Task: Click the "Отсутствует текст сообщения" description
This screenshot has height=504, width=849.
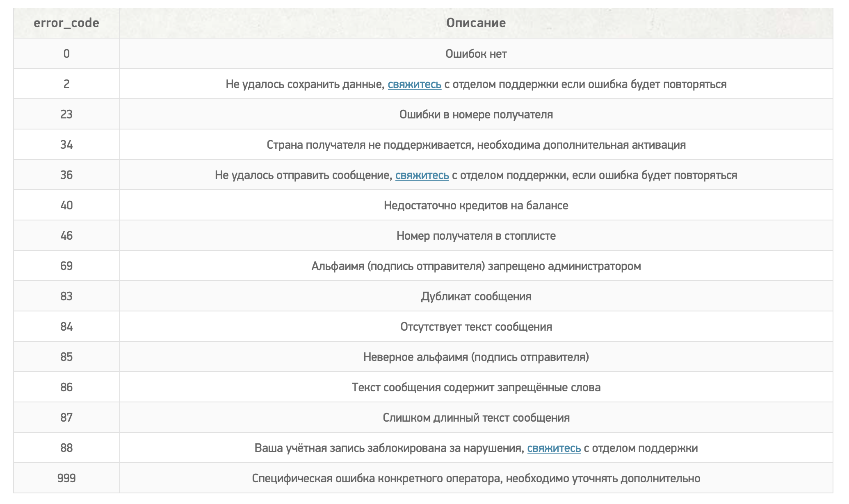Action: coord(476,327)
